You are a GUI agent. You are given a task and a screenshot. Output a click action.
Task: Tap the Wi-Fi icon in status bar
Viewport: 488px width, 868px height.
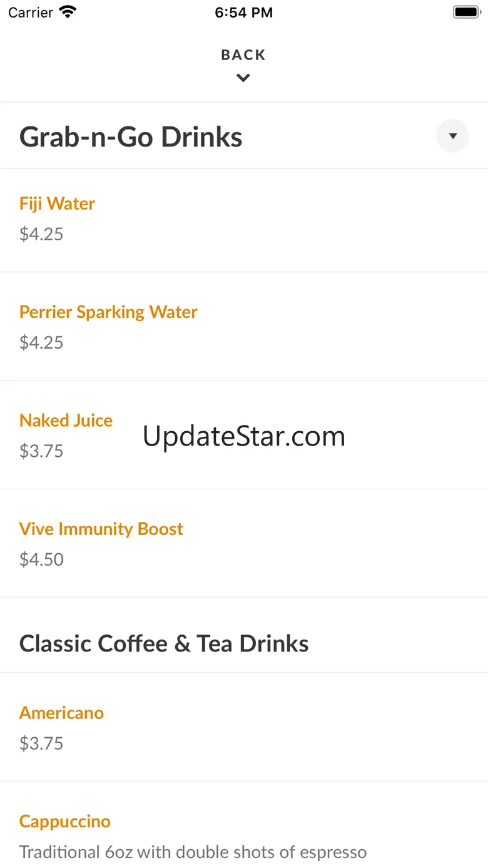pos(68,12)
